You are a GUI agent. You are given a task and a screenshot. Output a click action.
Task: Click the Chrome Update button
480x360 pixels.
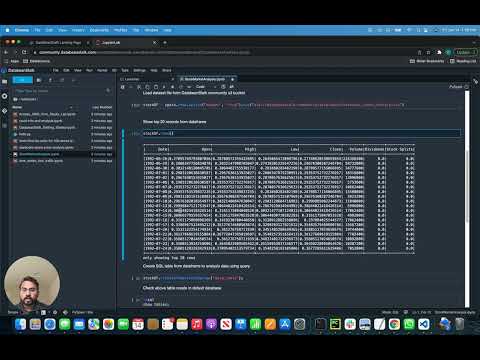pos(466,52)
